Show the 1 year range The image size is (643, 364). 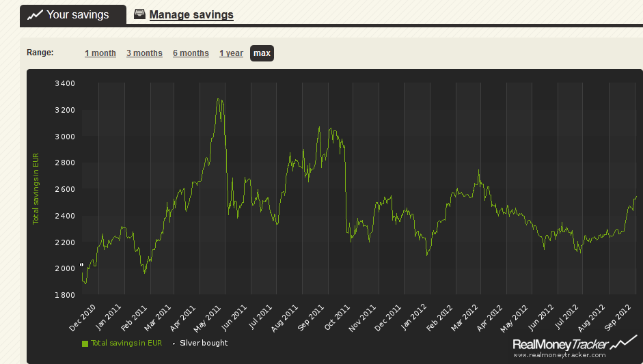click(231, 53)
